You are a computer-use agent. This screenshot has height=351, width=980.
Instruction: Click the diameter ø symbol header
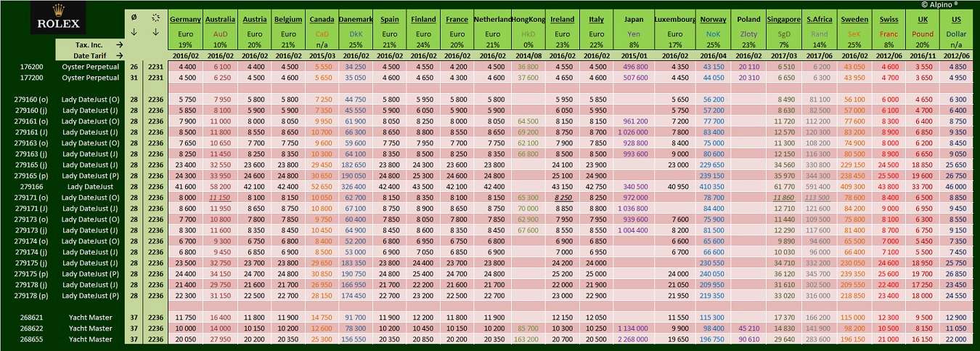[x=133, y=17]
